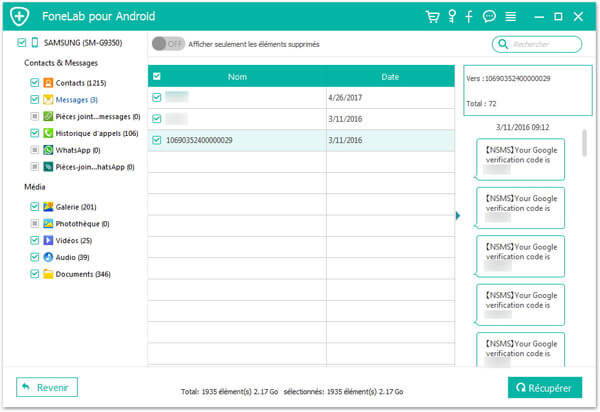Click the Messages envelope icon
Image resolution: width=600 pixels, height=412 pixels.
pos(48,99)
